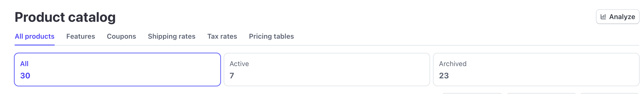Viewport: 644px width, 94px height.
Task: Click the Active label text
Action: [x=239, y=64]
